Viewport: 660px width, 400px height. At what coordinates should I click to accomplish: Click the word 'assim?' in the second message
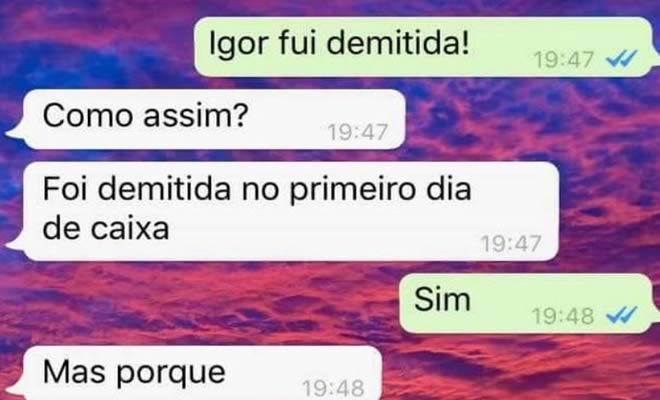(196, 116)
